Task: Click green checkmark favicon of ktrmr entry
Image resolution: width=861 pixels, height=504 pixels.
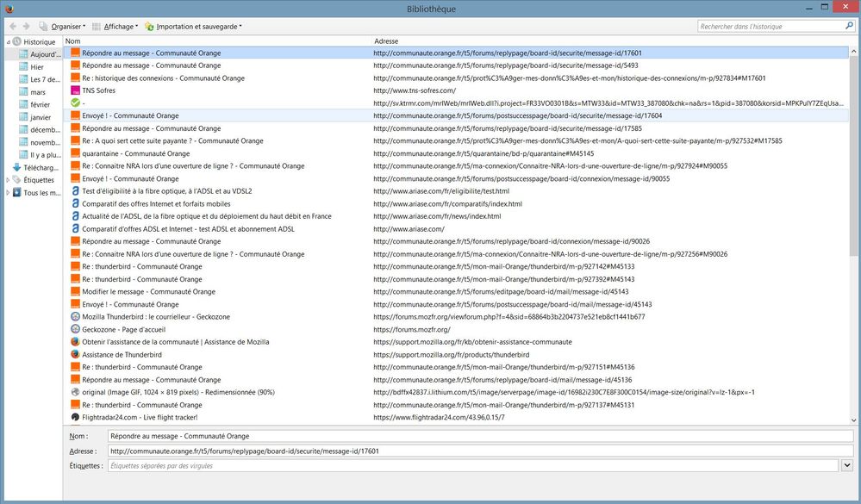Action: pyautogui.click(x=75, y=103)
